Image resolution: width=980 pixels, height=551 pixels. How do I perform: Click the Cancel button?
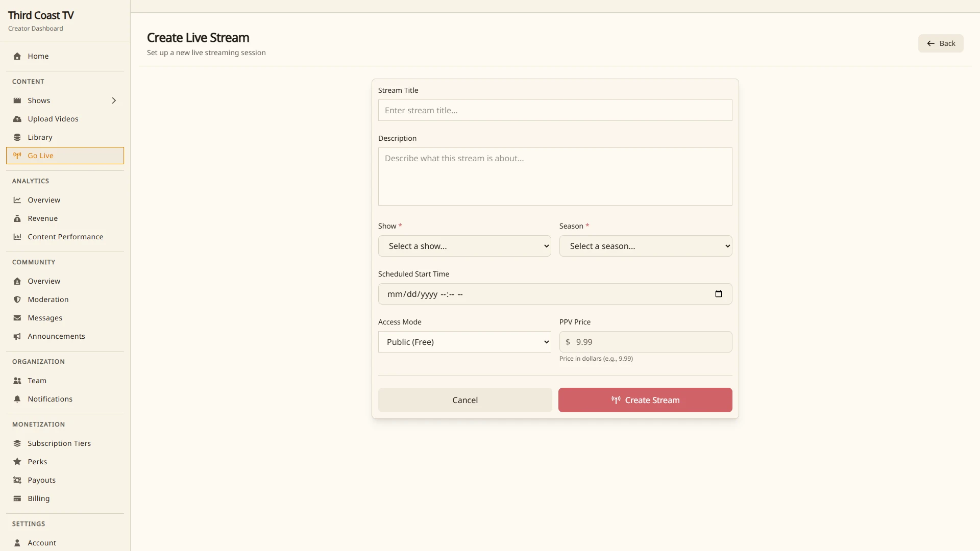465,400
